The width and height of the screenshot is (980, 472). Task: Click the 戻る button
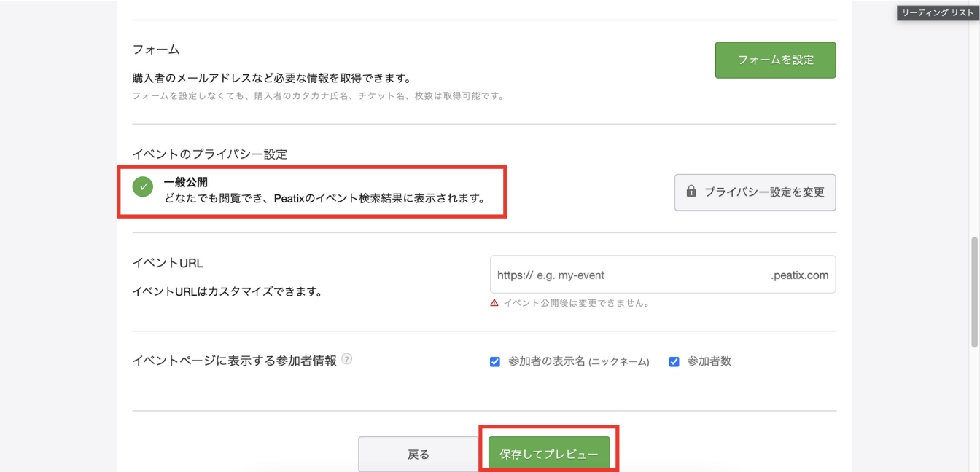418,453
